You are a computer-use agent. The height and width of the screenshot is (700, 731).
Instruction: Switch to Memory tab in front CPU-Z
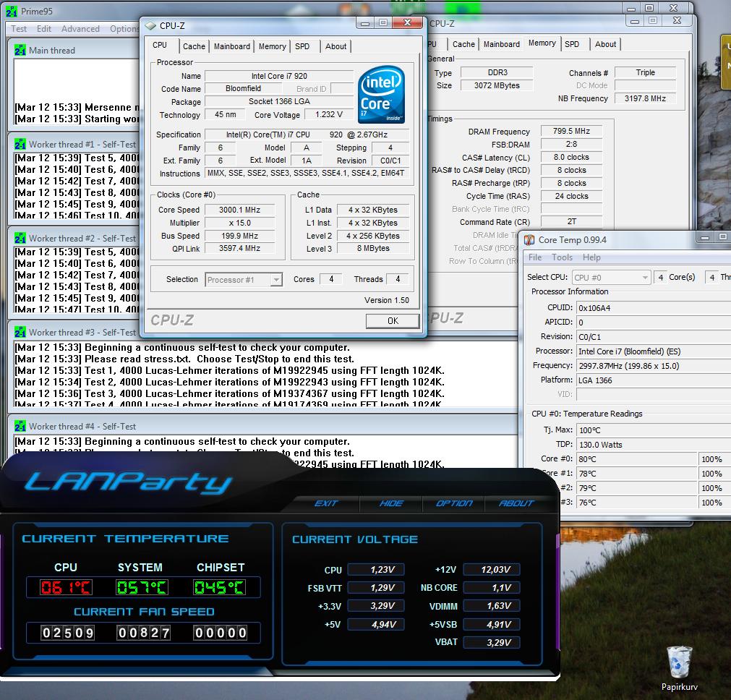pos(273,46)
